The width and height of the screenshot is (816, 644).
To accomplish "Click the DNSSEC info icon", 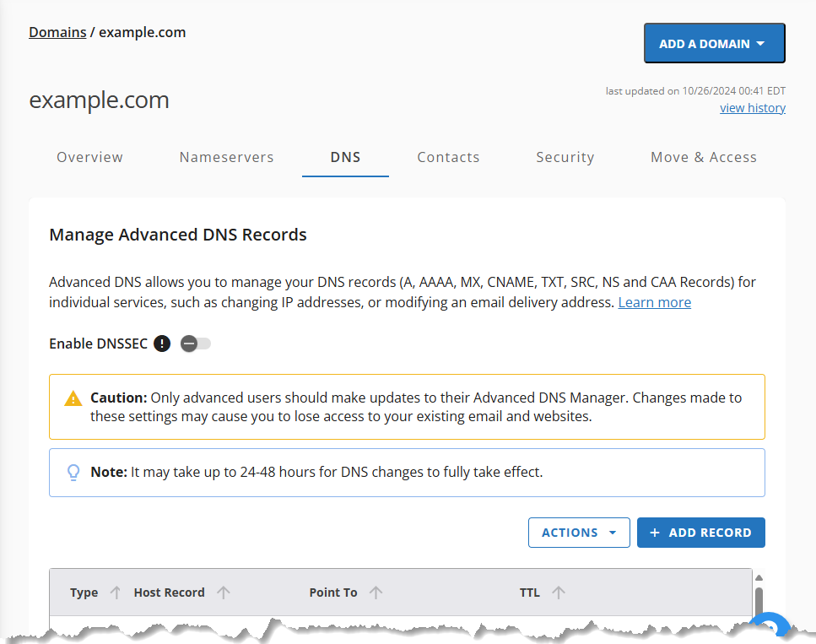I will [x=161, y=344].
